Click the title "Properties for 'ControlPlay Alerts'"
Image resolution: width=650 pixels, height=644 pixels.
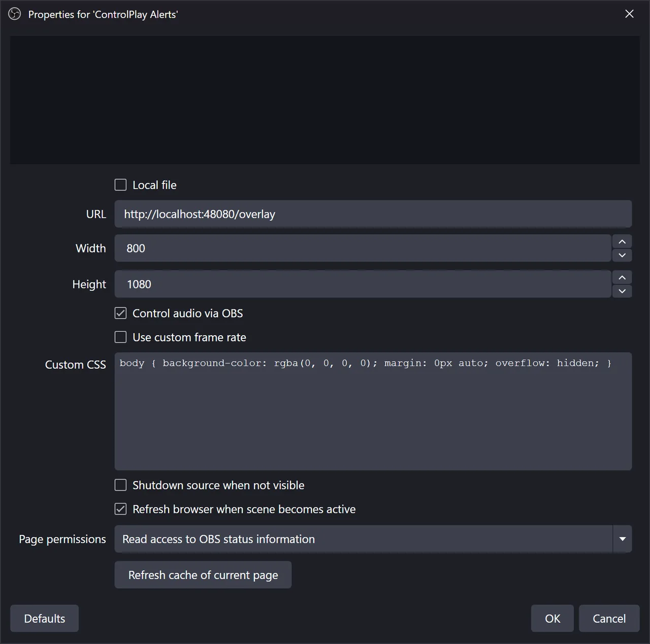click(103, 14)
